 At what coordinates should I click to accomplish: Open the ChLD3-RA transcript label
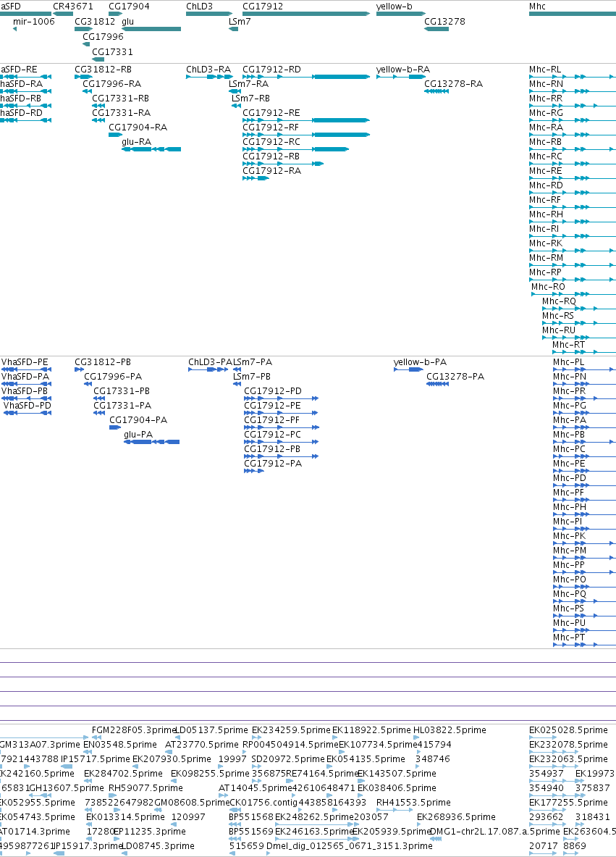(208, 70)
